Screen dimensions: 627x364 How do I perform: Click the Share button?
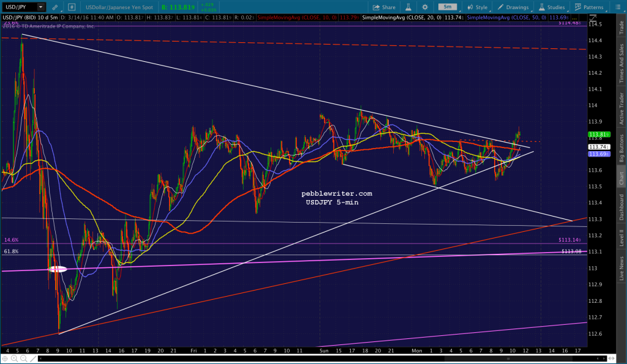pos(384,7)
